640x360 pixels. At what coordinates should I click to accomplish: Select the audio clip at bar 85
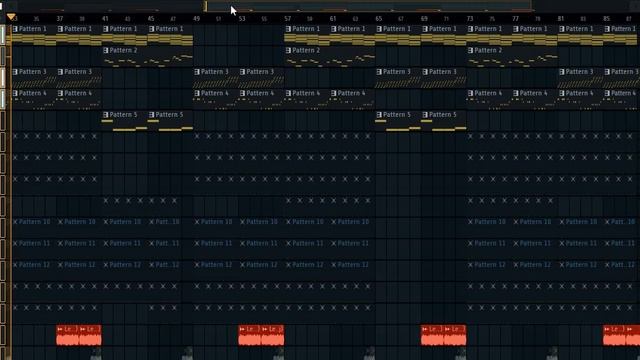coord(614,335)
